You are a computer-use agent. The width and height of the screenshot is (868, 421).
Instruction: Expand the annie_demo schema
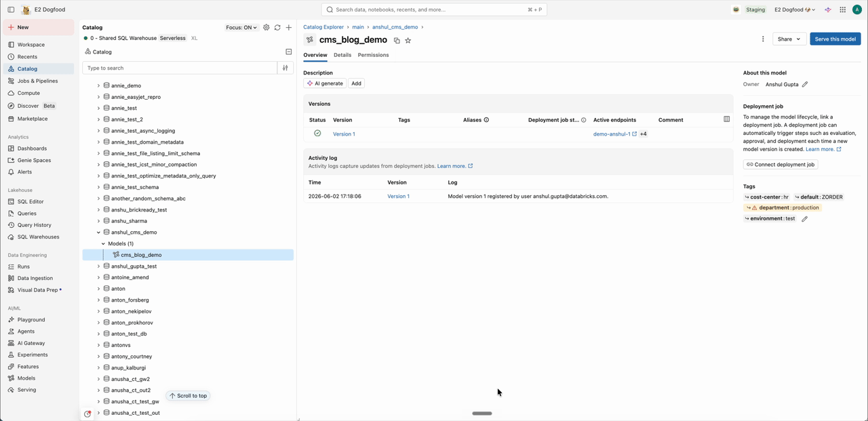coord(98,86)
